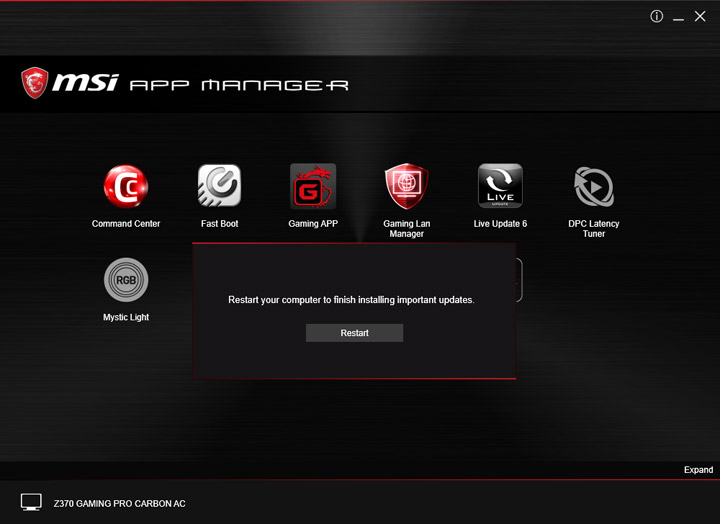Click the 'Live Update 6' label
Image resolution: width=720 pixels, height=524 pixels.
pyautogui.click(x=500, y=224)
